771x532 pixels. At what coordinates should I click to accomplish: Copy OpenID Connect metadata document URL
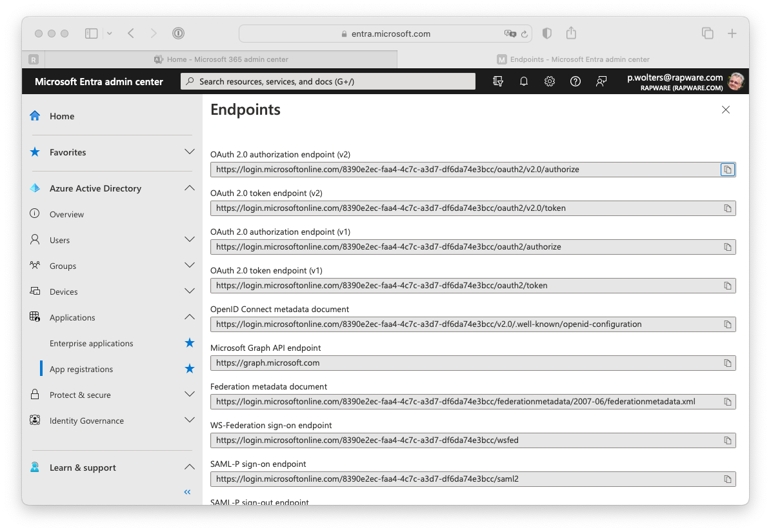tap(727, 324)
